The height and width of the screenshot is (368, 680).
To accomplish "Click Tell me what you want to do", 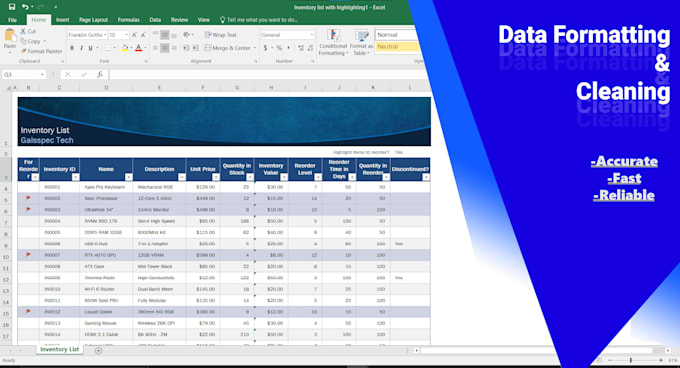I will pos(258,20).
